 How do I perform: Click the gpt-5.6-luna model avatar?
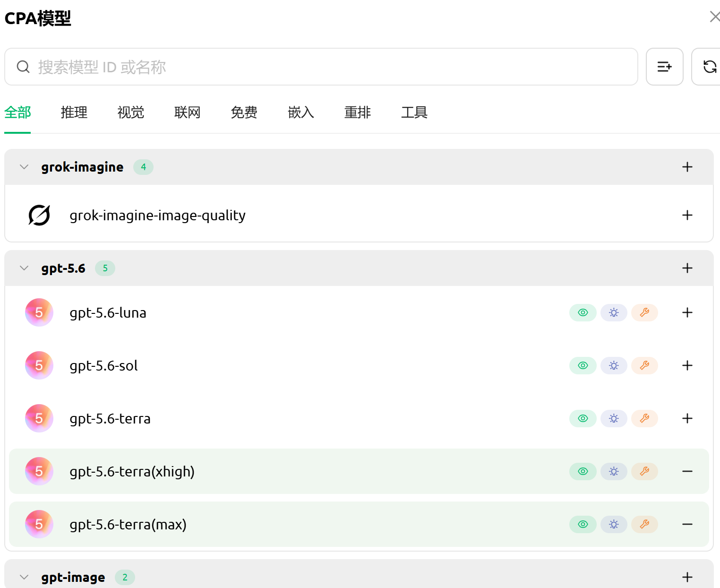39,312
